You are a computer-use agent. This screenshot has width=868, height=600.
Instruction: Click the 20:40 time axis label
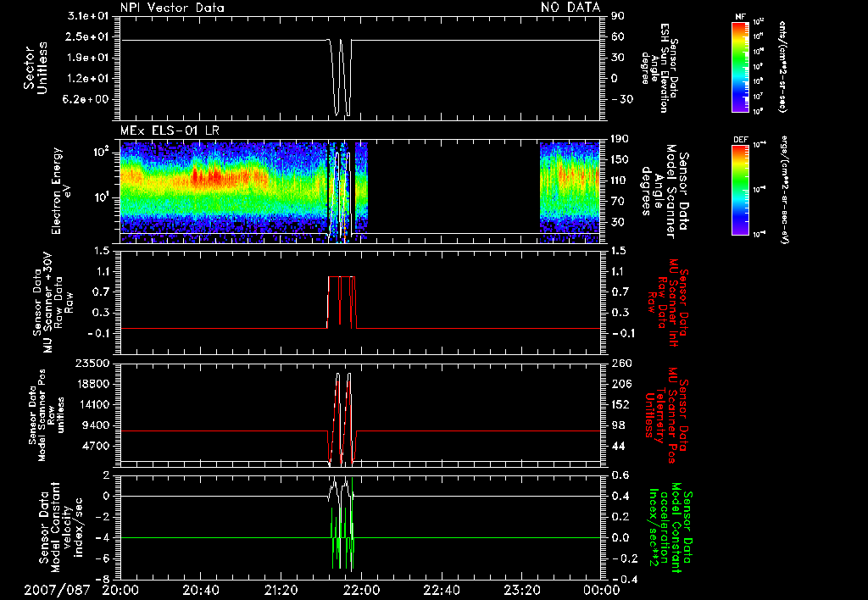(x=201, y=590)
